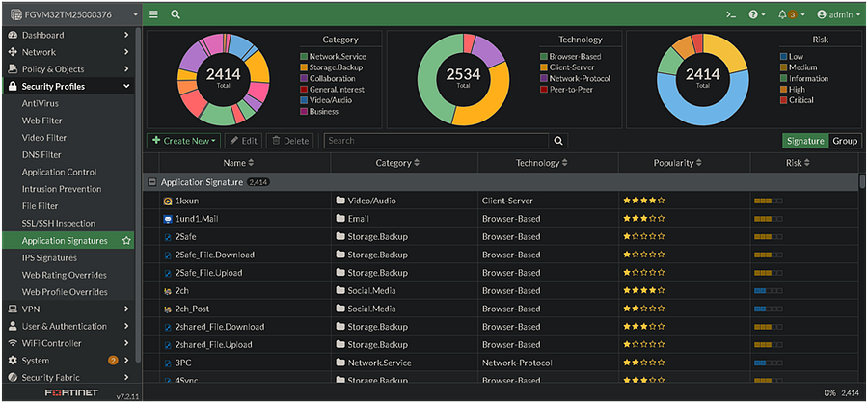The width and height of the screenshot is (868, 403).
Task: Expand the Network menu chevron
Action: coord(126,52)
